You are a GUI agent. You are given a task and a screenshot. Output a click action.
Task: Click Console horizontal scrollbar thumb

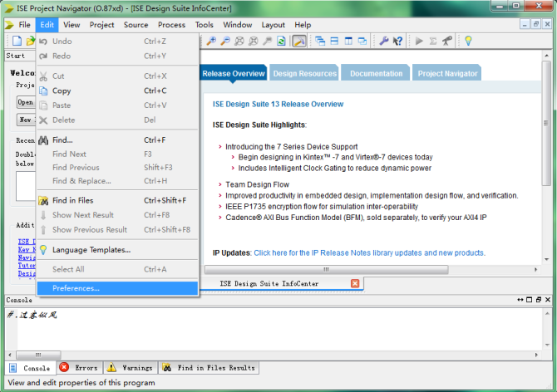38,355
